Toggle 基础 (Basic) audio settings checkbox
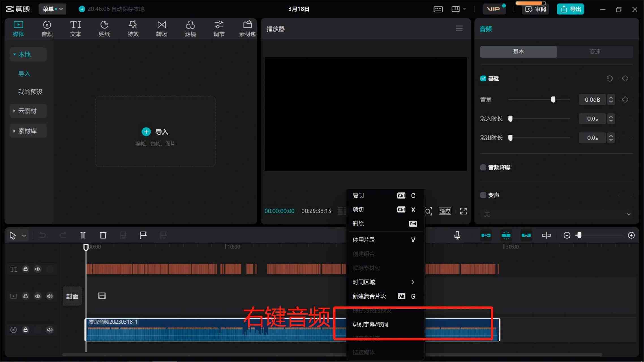This screenshot has height=362, width=644. [x=483, y=78]
